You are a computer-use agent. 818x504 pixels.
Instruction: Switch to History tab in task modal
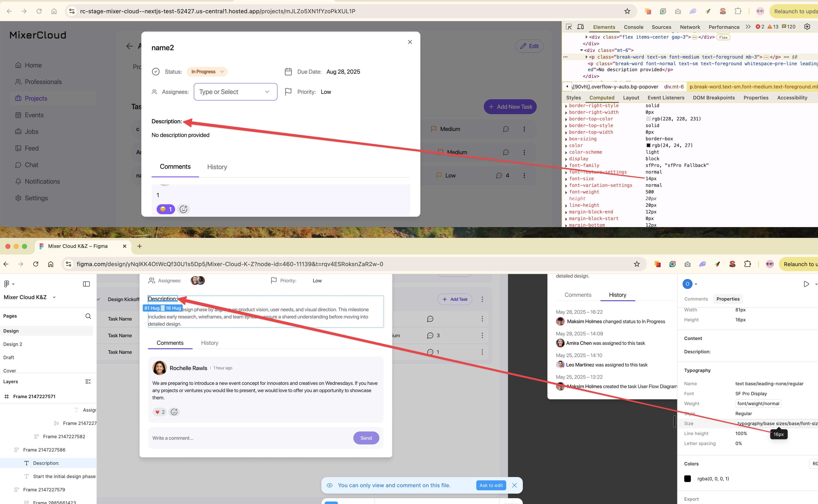(217, 167)
